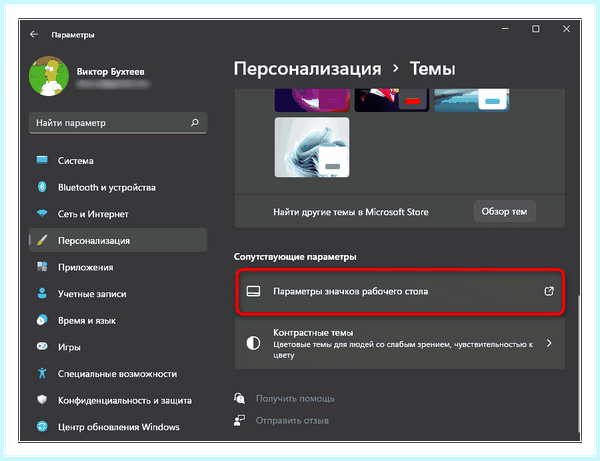Click the back arrow in Параметры header
Image resolution: width=600 pixels, height=461 pixels.
pyautogui.click(x=34, y=34)
